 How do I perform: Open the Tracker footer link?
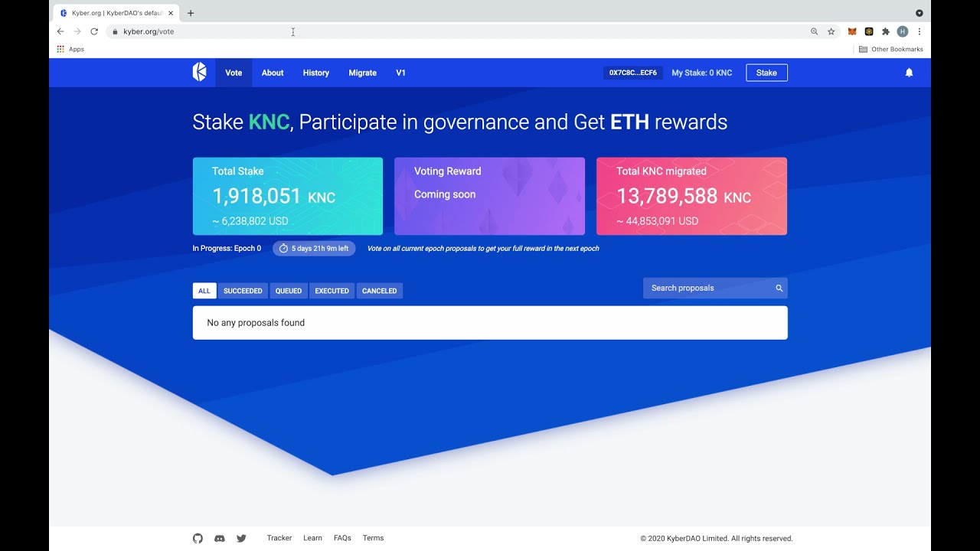point(279,538)
